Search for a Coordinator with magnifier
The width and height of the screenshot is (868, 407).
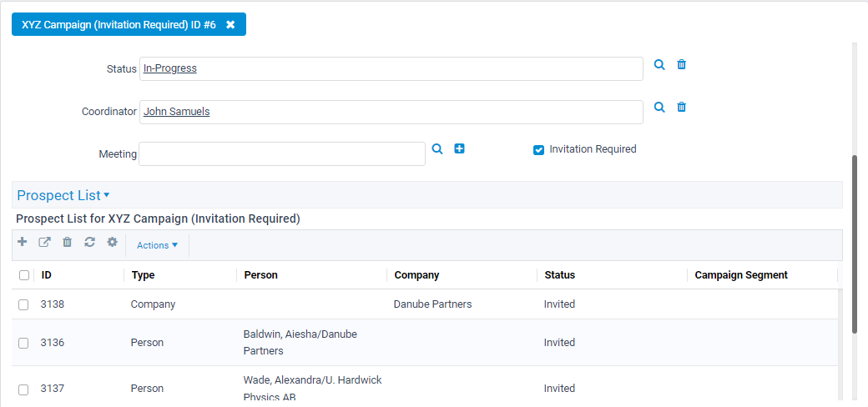pos(659,108)
